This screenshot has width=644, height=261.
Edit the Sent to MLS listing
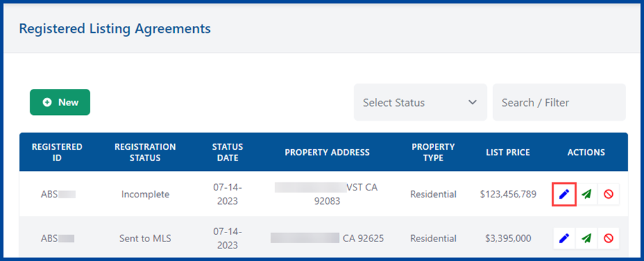tap(563, 238)
